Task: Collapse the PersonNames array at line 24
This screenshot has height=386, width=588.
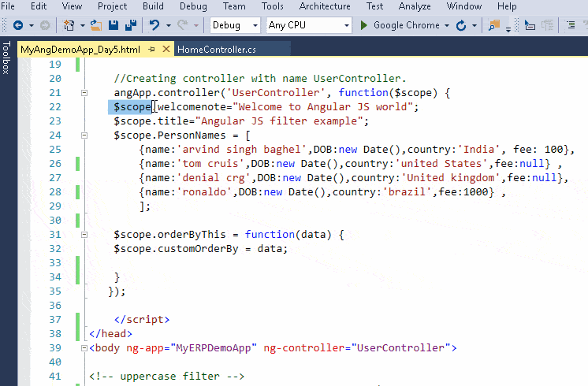Action: point(84,135)
